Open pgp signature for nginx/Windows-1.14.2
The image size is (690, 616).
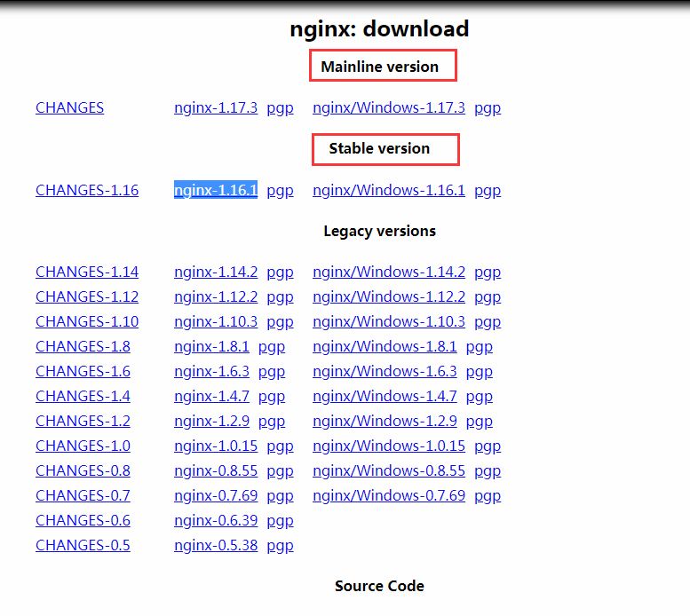(488, 273)
